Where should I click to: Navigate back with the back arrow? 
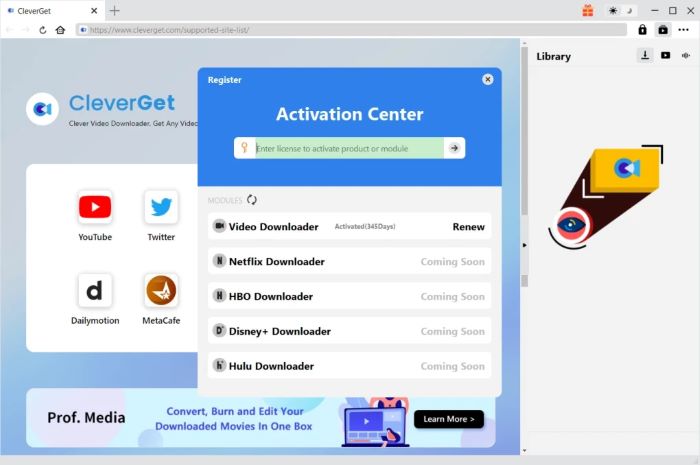tap(9, 30)
